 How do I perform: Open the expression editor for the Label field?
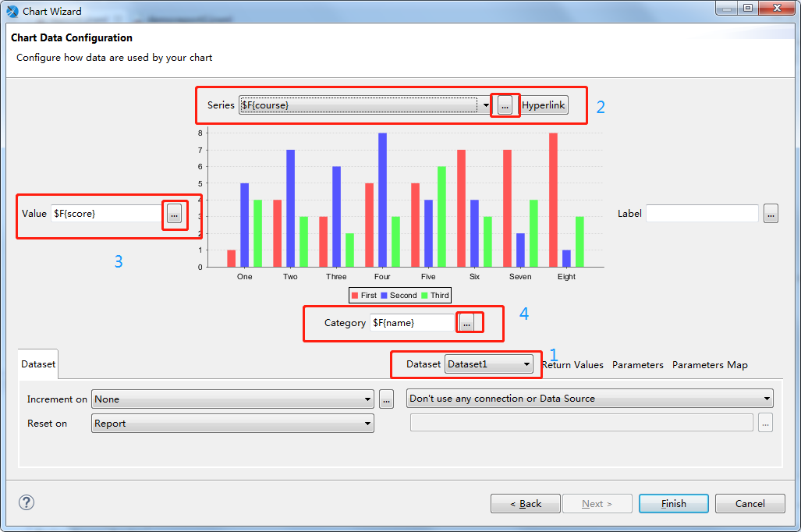771,213
